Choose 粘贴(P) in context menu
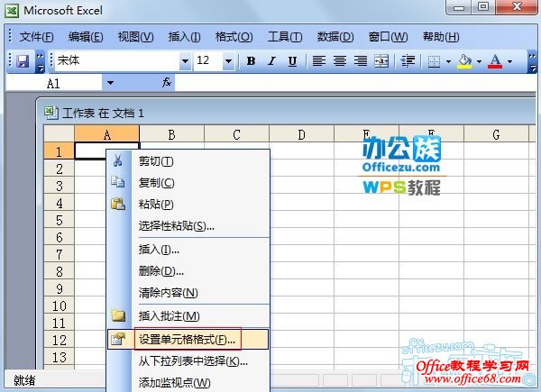This screenshot has width=541, height=392. click(x=188, y=204)
